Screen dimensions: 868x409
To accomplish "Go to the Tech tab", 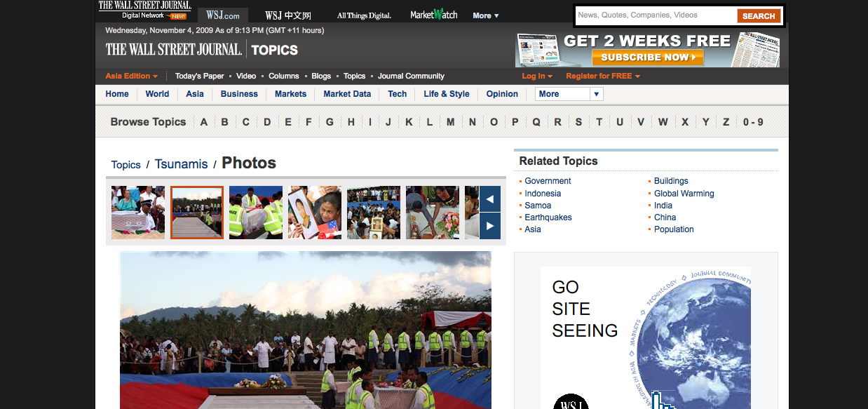I will tap(397, 94).
